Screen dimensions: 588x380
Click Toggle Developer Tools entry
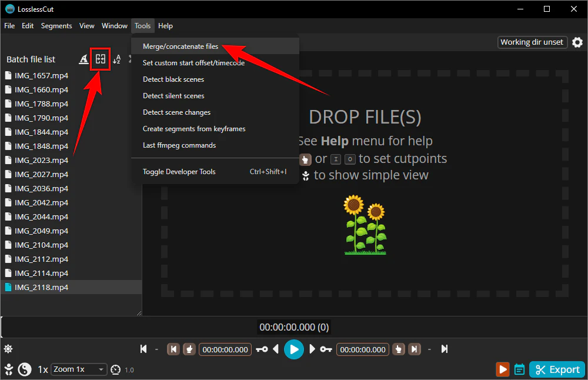(x=215, y=171)
